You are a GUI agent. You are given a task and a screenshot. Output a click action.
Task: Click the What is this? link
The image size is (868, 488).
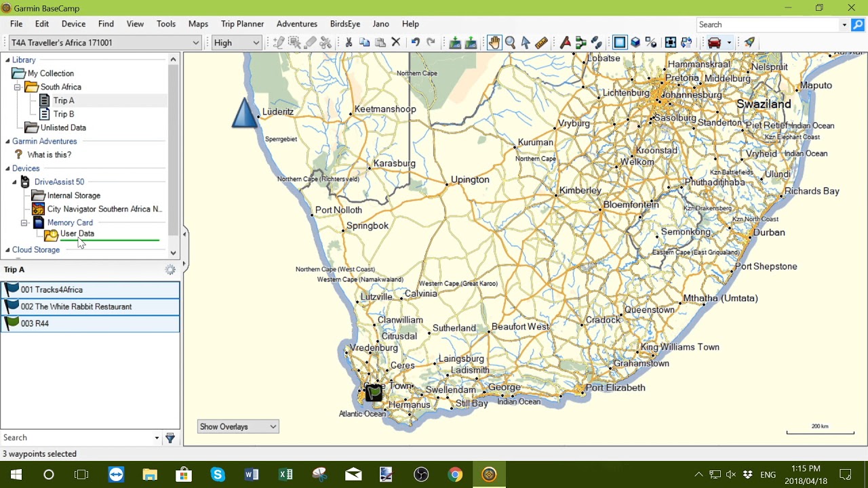pos(50,155)
